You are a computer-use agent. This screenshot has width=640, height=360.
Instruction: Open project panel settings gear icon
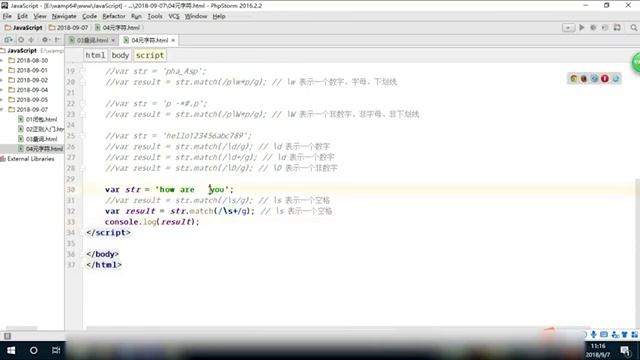point(45,40)
